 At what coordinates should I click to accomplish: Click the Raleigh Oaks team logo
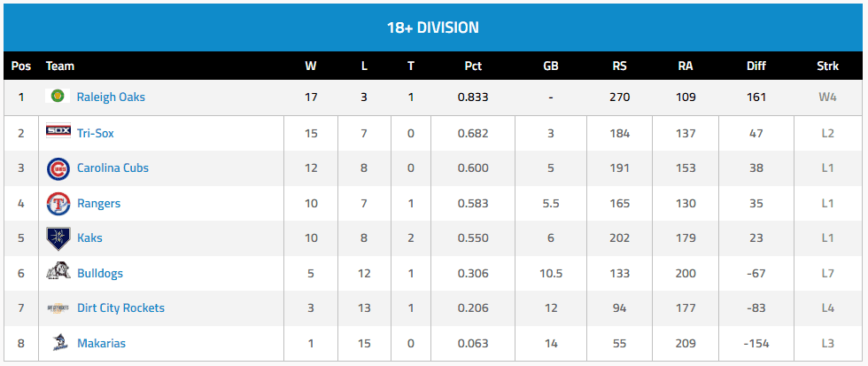point(58,97)
